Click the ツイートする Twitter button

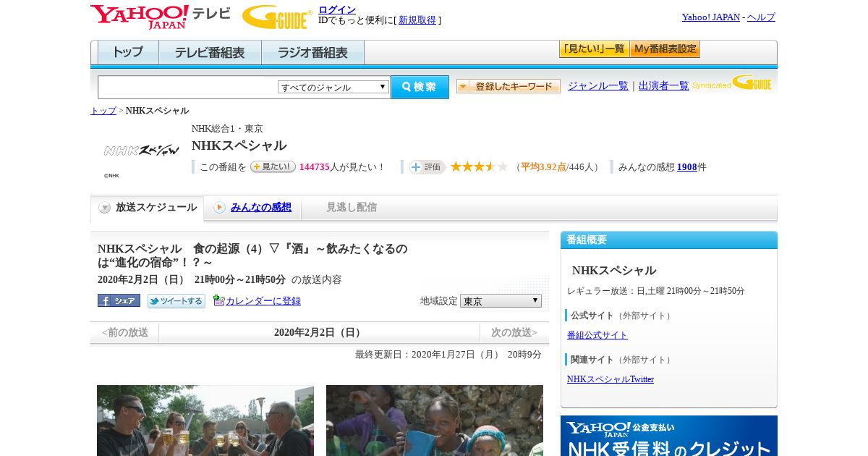pos(176,300)
